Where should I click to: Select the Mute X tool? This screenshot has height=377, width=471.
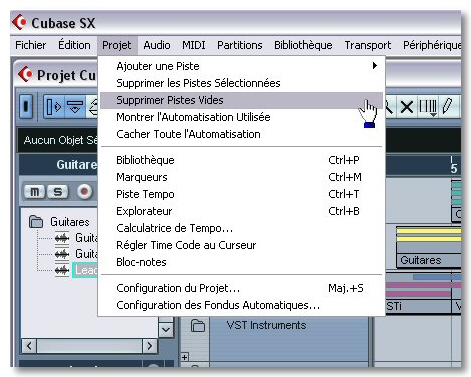[x=407, y=107]
